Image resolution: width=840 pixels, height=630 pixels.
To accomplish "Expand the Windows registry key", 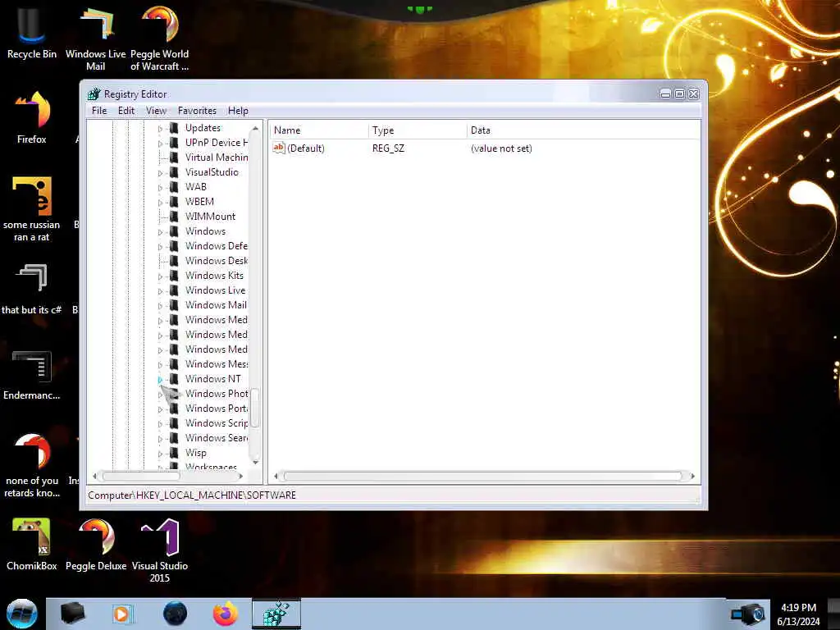I will pyautogui.click(x=160, y=232).
